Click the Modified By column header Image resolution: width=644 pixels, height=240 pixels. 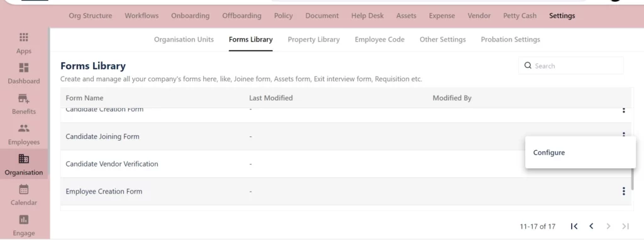coord(452,98)
